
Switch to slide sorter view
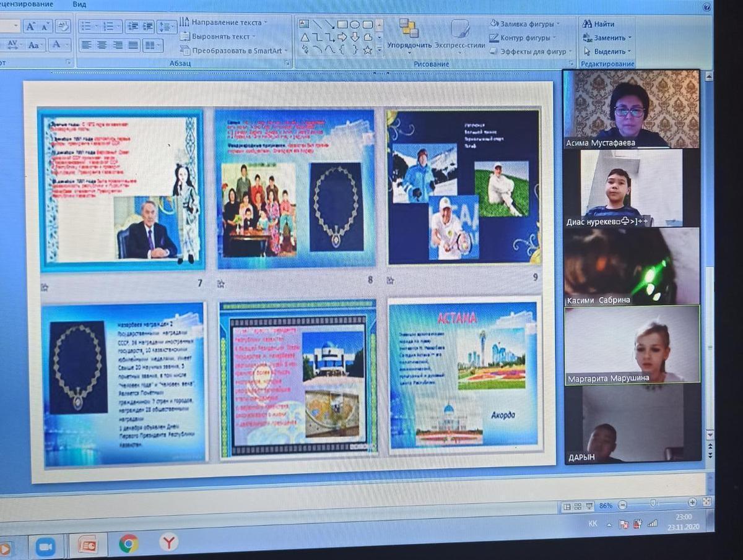[577, 506]
